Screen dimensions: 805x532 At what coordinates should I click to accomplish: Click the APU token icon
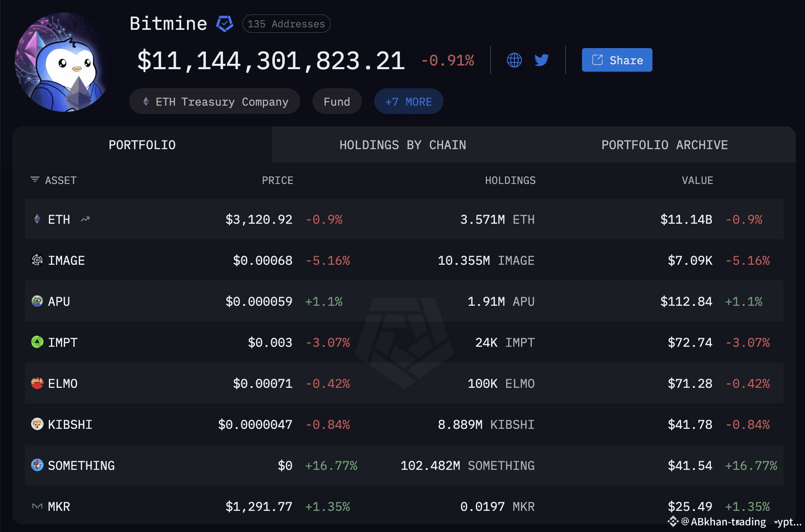[x=37, y=301]
